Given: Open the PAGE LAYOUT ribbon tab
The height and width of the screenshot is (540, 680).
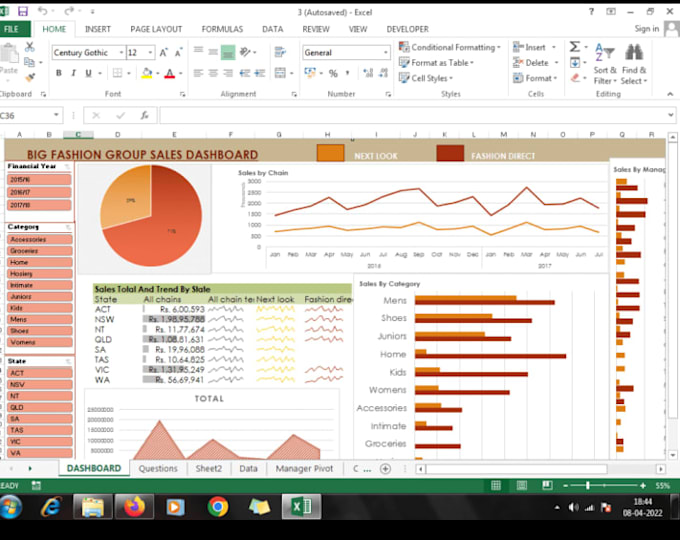Looking at the screenshot, I should pos(156,29).
